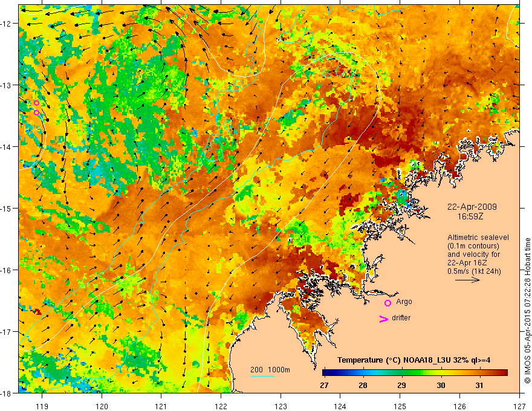
Task: Click the longitude axis label '124'
Action: (x=340, y=406)
